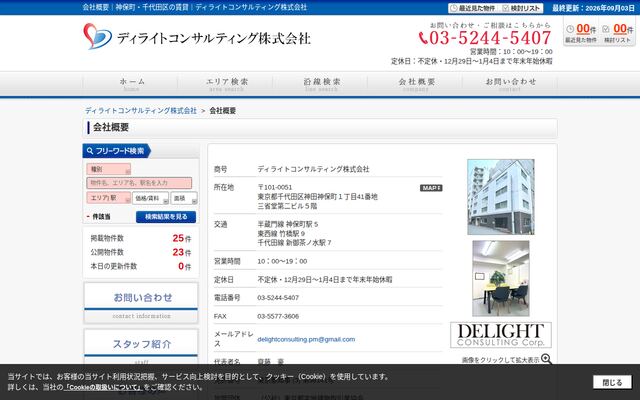Open the 会社概要 menu item
640x400 pixels.
[415, 84]
